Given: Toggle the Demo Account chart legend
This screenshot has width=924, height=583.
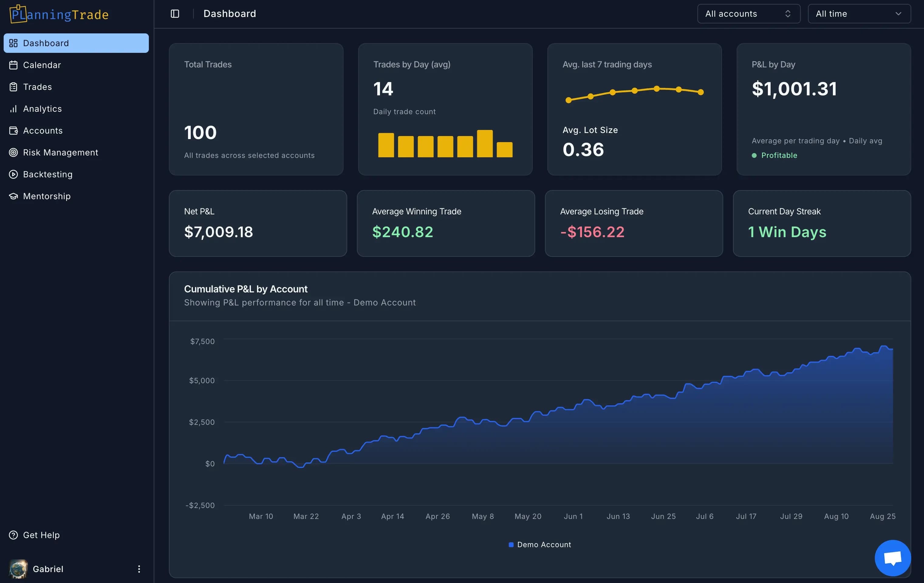Looking at the screenshot, I should pos(539,544).
